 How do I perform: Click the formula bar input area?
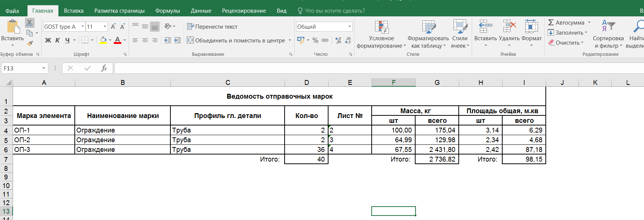(x=379, y=68)
